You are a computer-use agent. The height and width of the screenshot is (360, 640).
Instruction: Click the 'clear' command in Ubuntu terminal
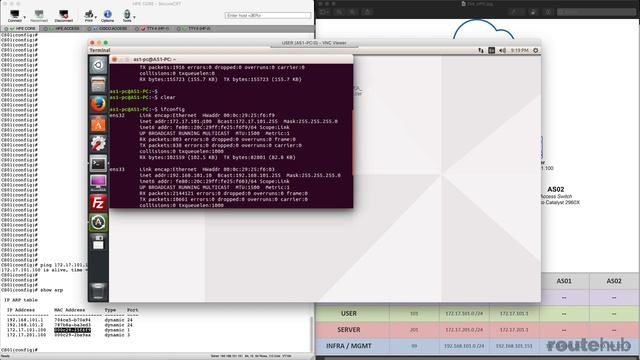[x=168, y=97]
